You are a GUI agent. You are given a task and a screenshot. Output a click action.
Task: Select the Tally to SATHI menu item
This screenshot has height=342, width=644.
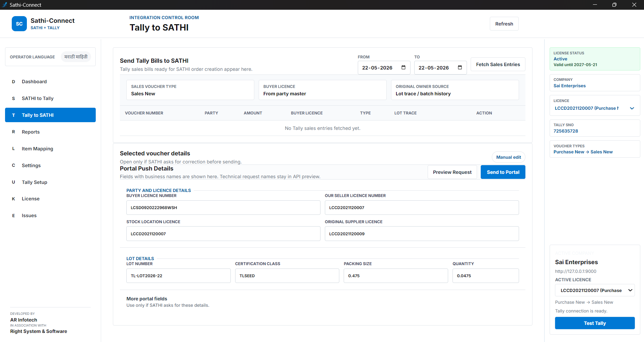coord(50,115)
